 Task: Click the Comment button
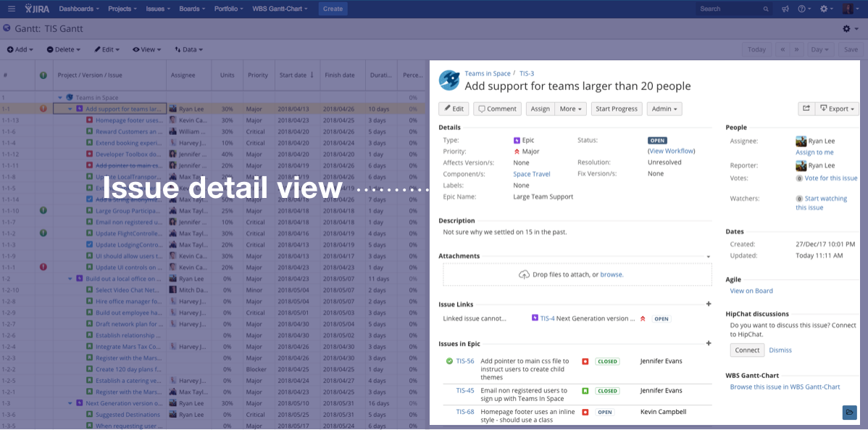click(497, 109)
